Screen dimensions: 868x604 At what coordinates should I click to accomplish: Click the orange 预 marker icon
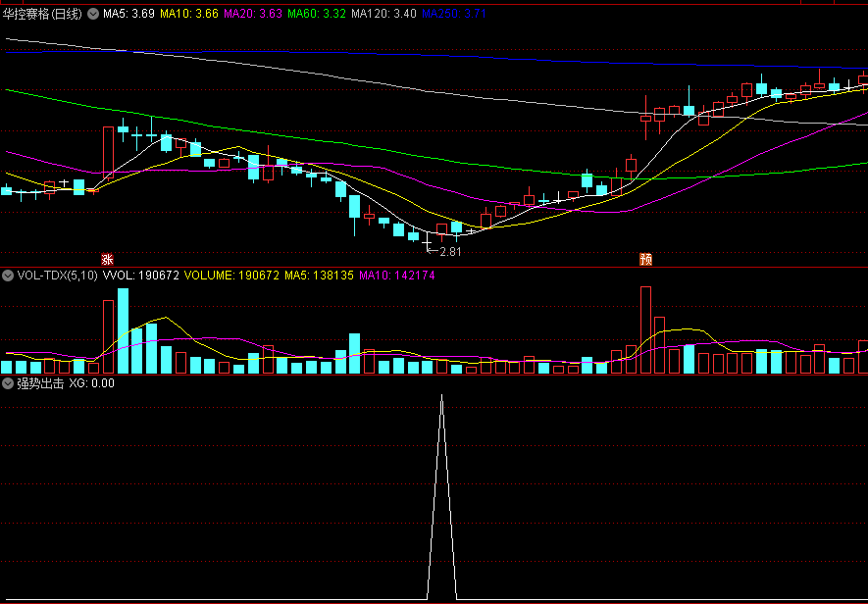(645, 260)
